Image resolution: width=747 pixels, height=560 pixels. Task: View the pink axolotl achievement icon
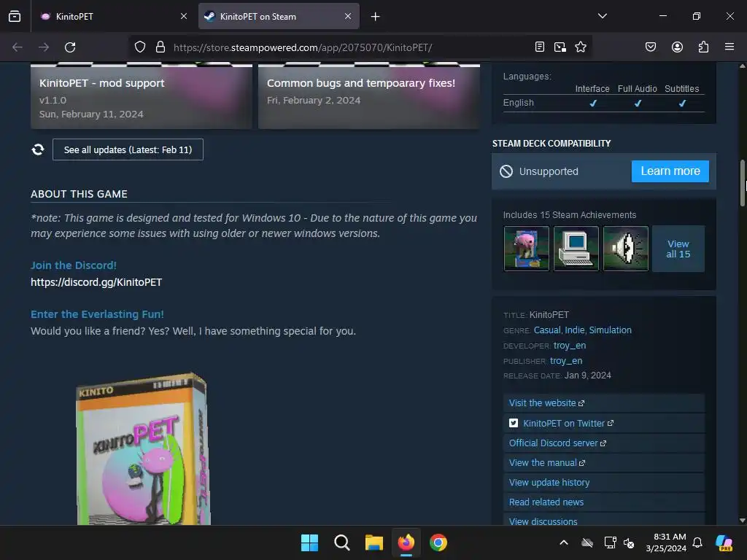527,249
